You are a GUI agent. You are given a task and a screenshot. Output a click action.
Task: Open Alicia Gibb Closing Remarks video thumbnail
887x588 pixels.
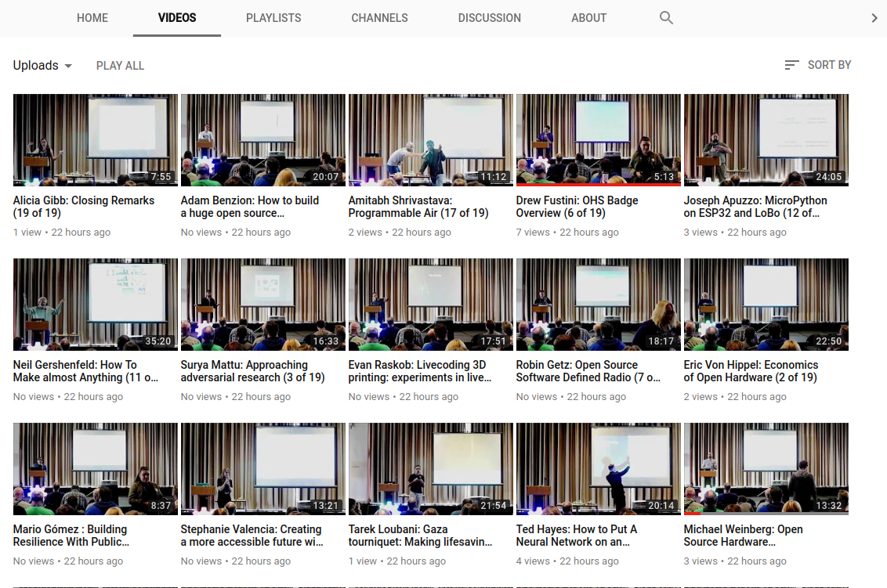tap(96, 139)
